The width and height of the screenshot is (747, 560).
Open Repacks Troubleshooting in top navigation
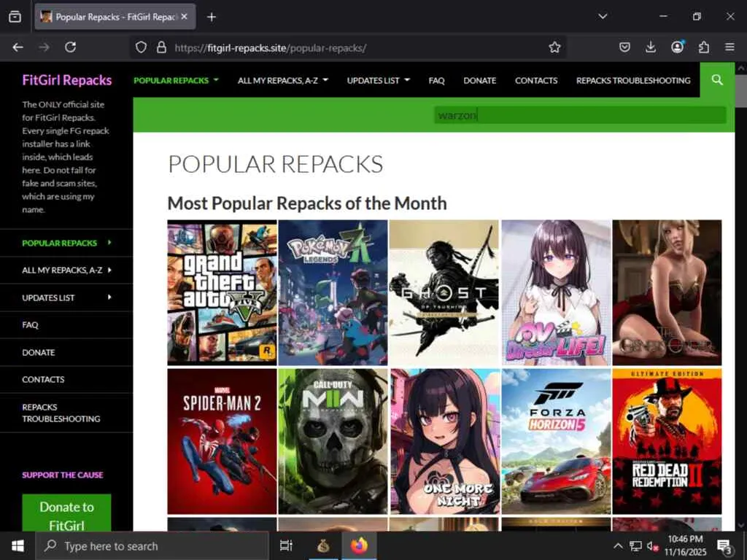633,80
